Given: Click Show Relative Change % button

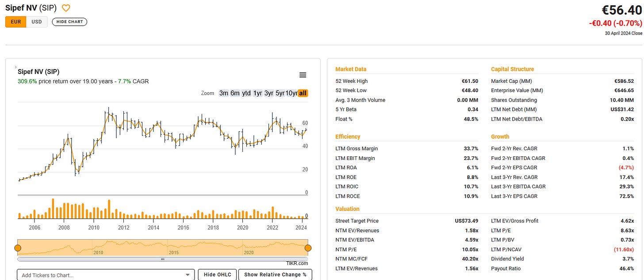Looking at the screenshot, I should point(275,275).
